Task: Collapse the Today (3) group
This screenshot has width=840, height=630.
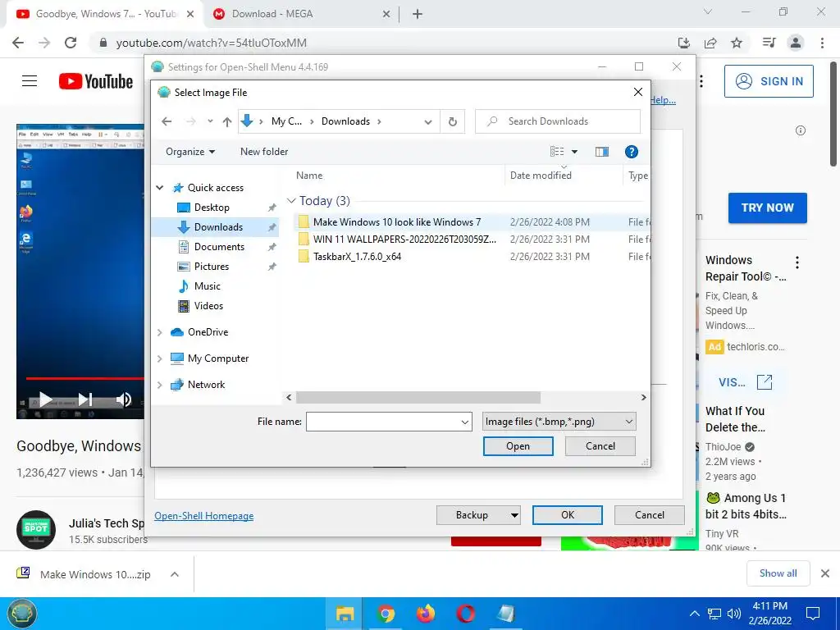Action: point(291,201)
